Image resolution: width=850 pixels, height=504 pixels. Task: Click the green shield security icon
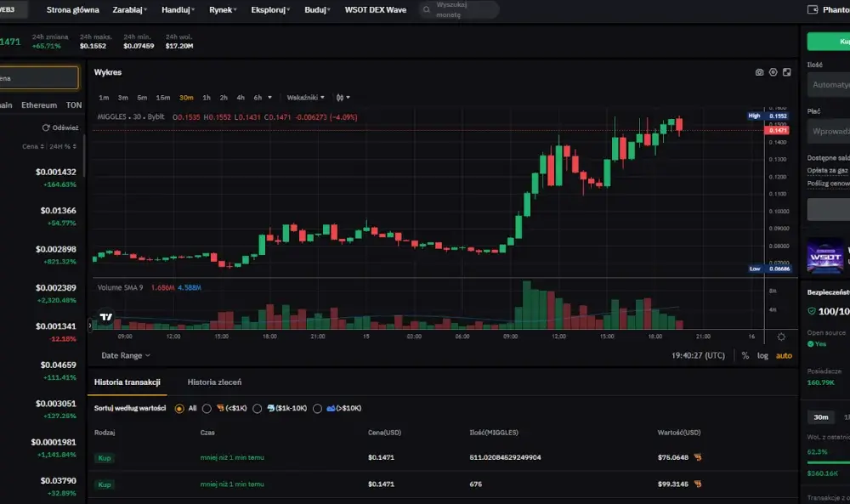[x=812, y=311]
